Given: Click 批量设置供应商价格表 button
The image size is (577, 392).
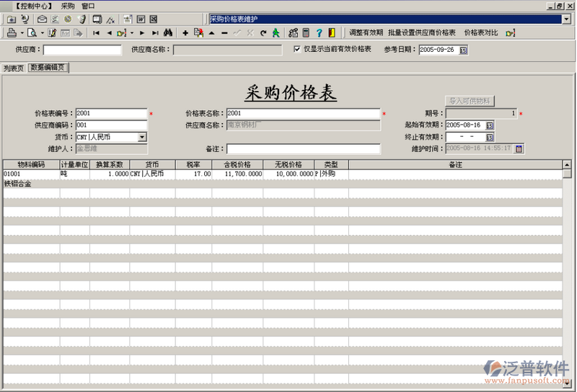Looking at the screenshot, I should [x=421, y=33].
